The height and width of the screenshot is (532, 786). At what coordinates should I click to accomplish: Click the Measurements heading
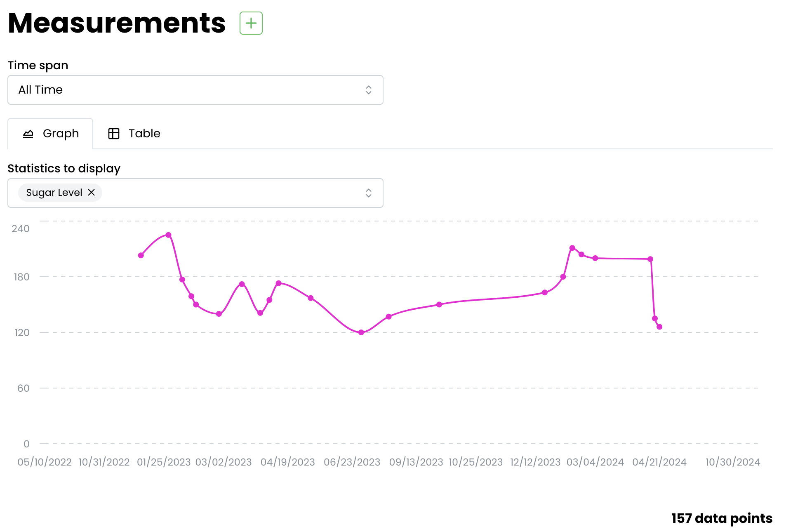(117, 23)
